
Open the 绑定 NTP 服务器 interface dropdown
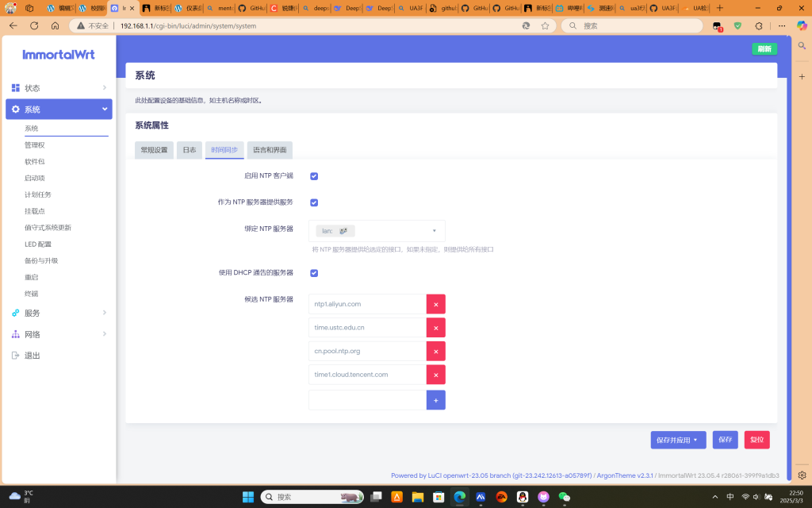tap(377, 231)
